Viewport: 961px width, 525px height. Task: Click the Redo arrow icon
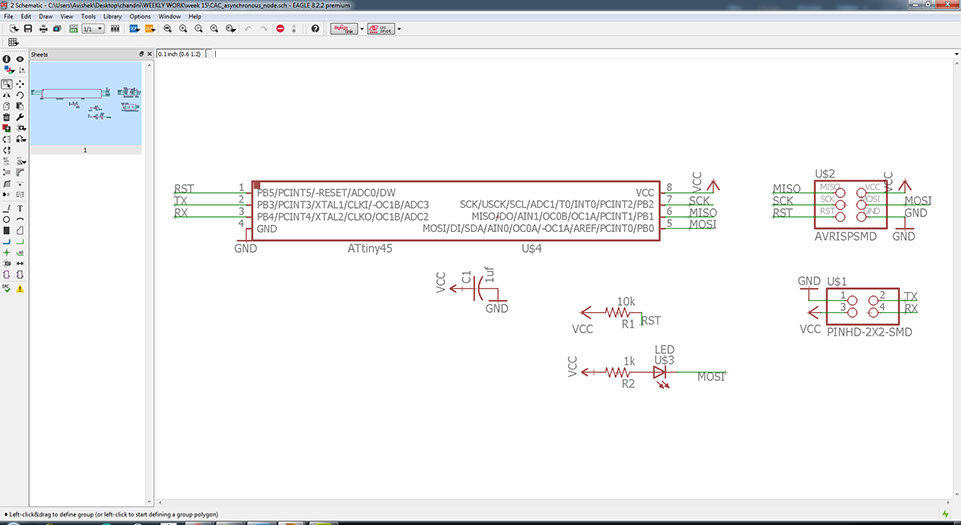(x=264, y=29)
